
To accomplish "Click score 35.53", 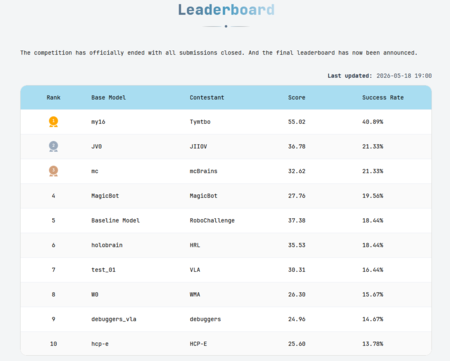I will click(297, 245).
